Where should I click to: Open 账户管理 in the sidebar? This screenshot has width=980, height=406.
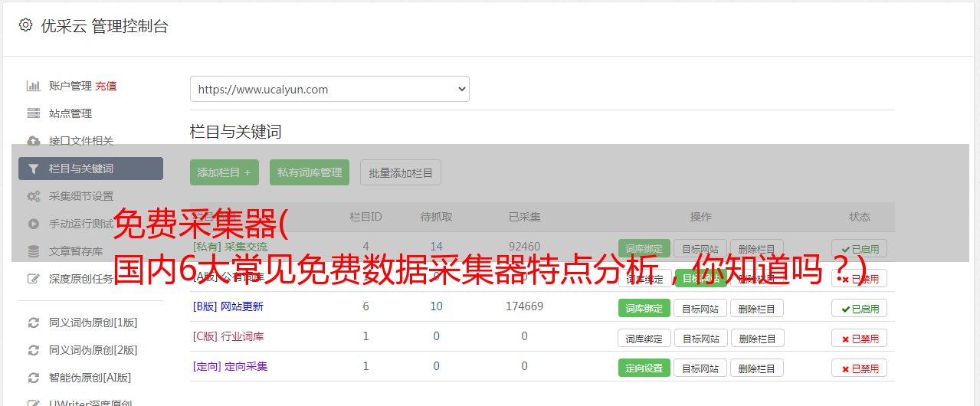pyautogui.click(x=70, y=86)
